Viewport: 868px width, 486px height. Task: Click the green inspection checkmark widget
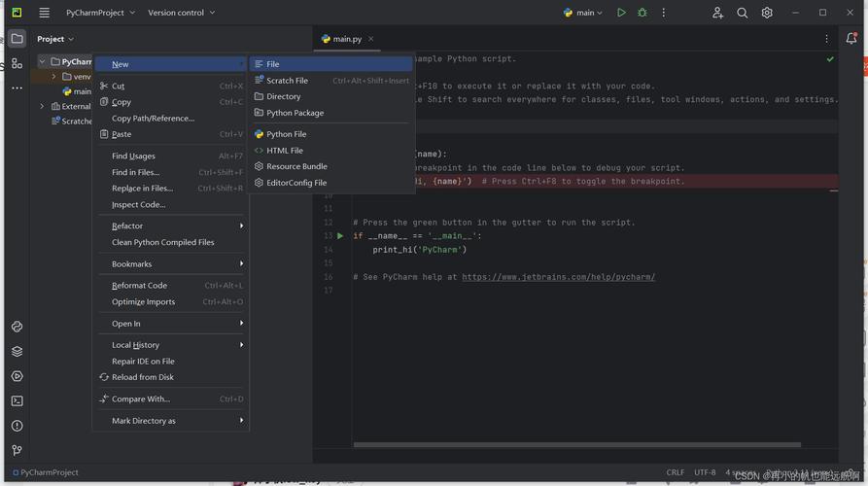[830, 58]
